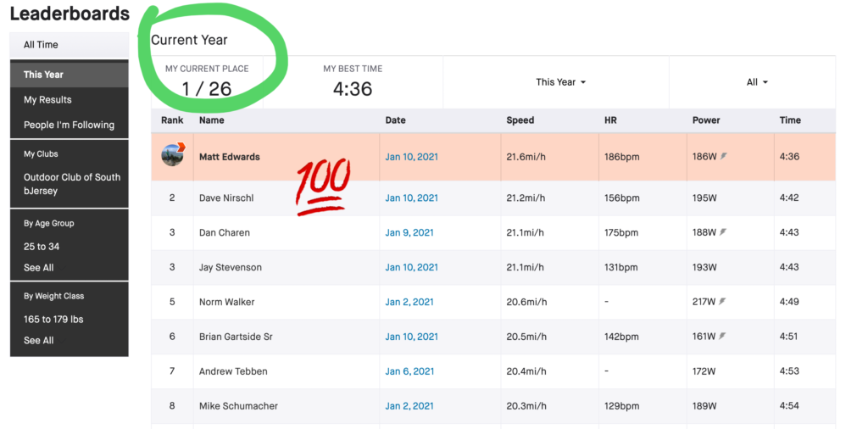Viewport: 868px width, 429px height.
Task: Filter by 25 to 34 age group
Action: pyautogui.click(x=42, y=247)
